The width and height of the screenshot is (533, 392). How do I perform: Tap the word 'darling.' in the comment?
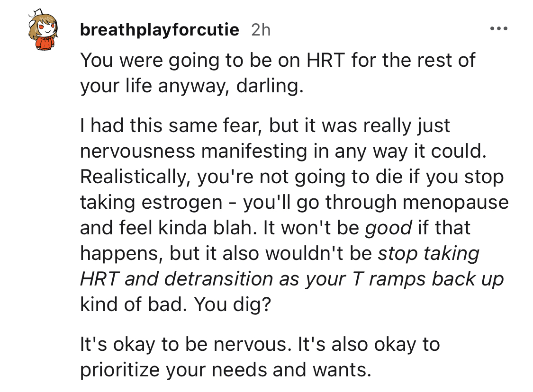(270, 86)
